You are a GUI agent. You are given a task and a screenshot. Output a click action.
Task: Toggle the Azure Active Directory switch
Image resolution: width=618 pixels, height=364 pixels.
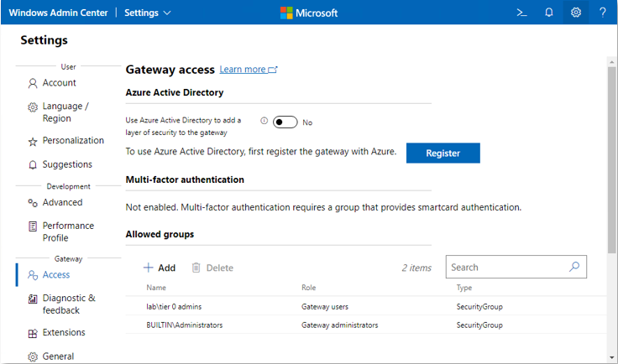(x=285, y=122)
